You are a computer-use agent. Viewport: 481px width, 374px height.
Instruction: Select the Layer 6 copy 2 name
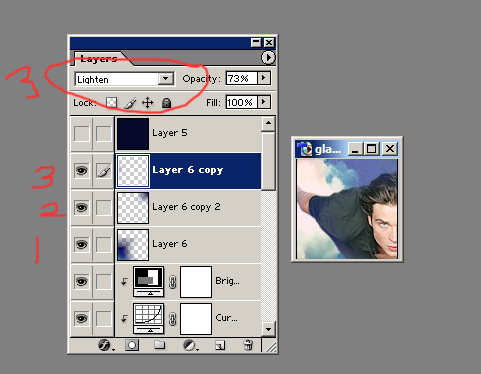(x=186, y=207)
